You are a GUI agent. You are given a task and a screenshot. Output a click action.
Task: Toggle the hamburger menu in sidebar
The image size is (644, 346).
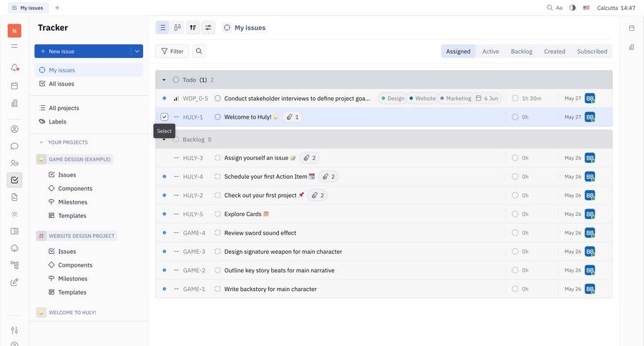tap(14, 46)
